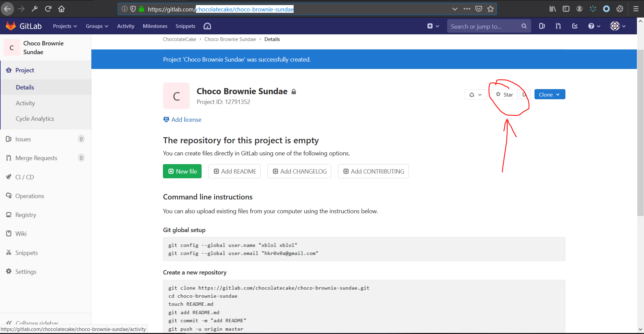Reload the page using browser refresh icon
Image resolution: width=644 pixels, height=334 pixels.
click(x=48, y=9)
